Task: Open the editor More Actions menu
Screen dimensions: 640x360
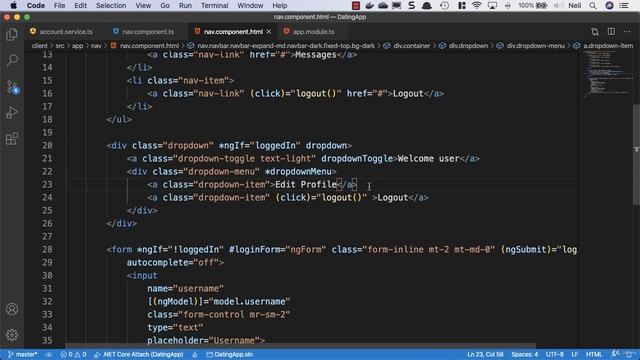Action: pyautogui.click(x=627, y=31)
